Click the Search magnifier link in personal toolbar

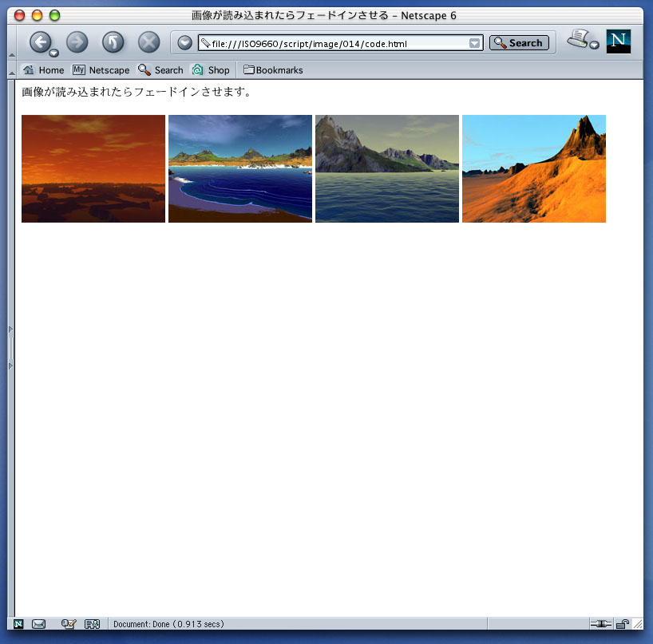click(x=160, y=70)
